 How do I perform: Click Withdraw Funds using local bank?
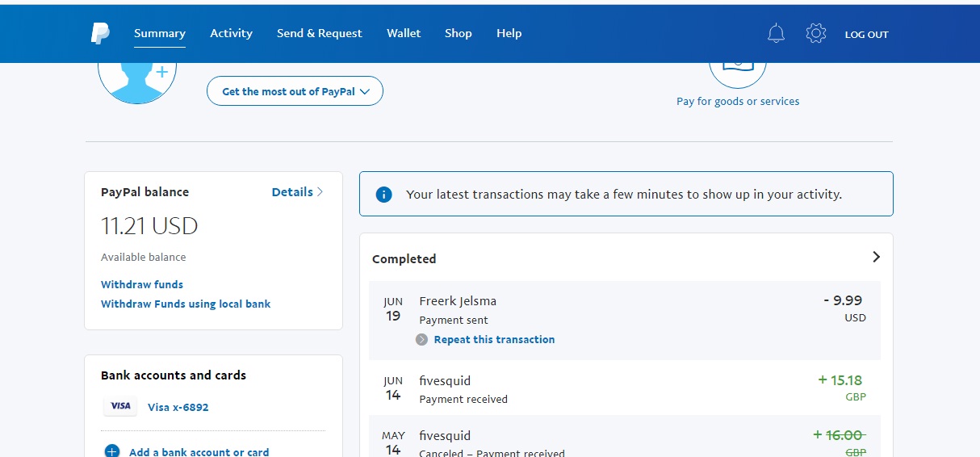[x=186, y=304]
